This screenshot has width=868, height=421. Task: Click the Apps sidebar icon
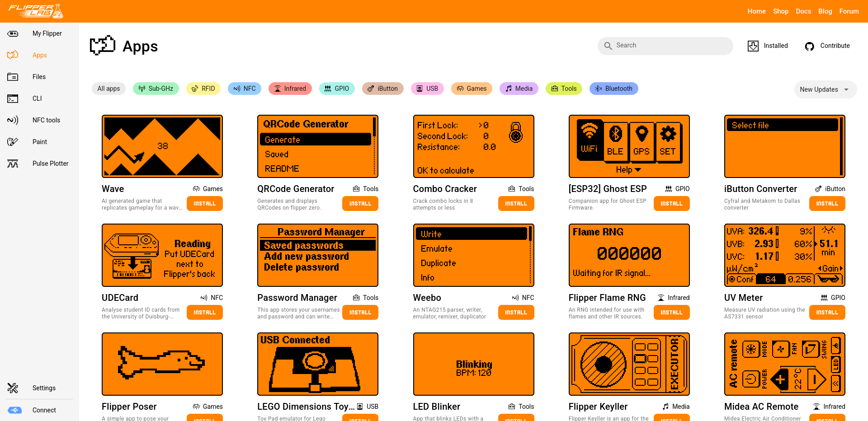point(13,55)
